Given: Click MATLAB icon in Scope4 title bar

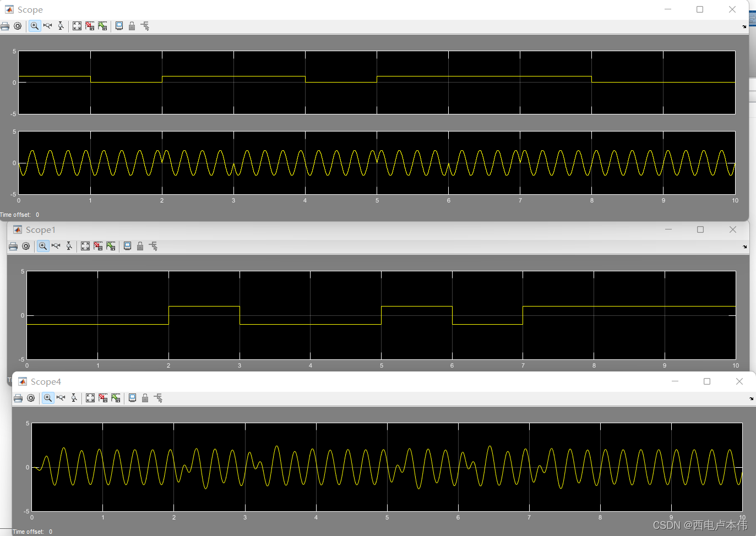Looking at the screenshot, I should point(23,381).
